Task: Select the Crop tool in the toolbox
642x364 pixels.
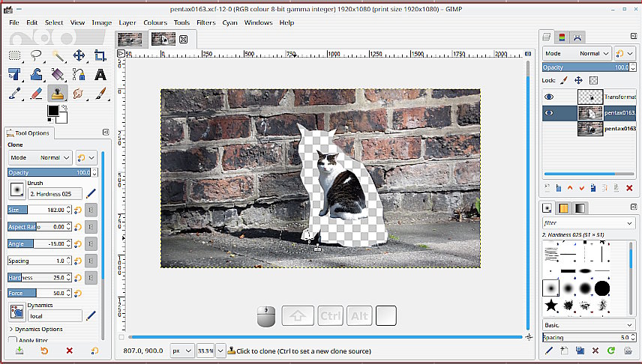Action: click(x=100, y=56)
